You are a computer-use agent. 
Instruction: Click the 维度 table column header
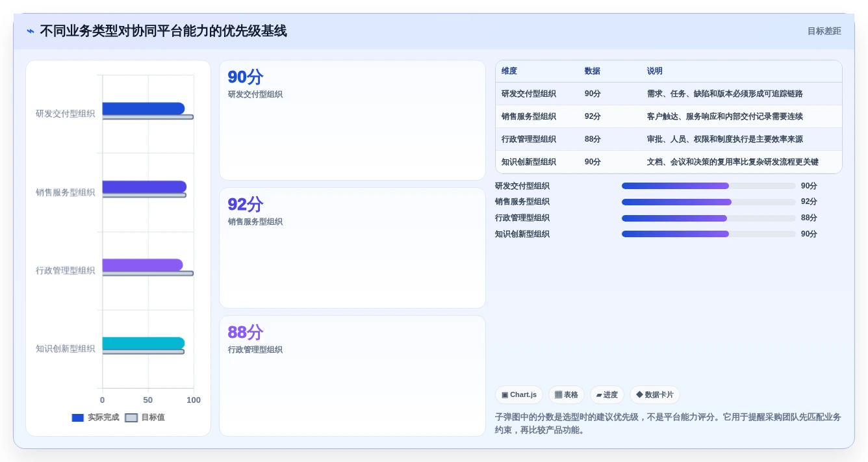point(509,71)
